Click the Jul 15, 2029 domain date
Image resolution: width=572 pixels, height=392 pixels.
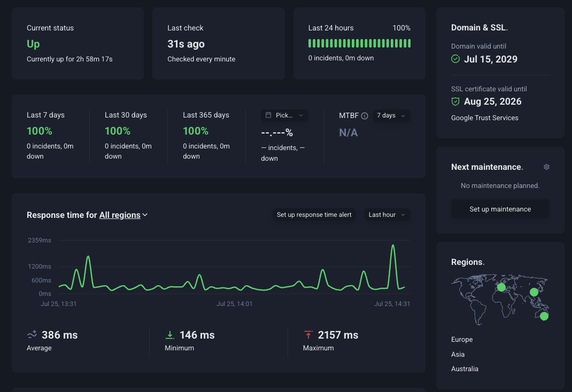pyautogui.click(x=491, y=59)
